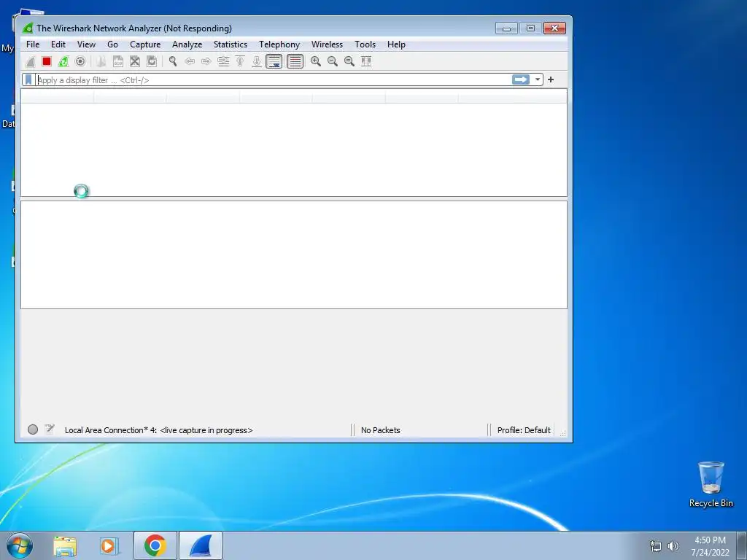This screenshot has height=560, width=747.
Task: Click the expert information circle in status bar
Action: 33,429
